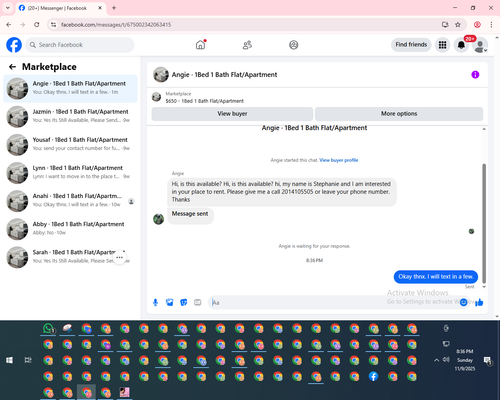Reload the page in Chrome
Screen dimensions: 500x400
[x=37, y=25]
